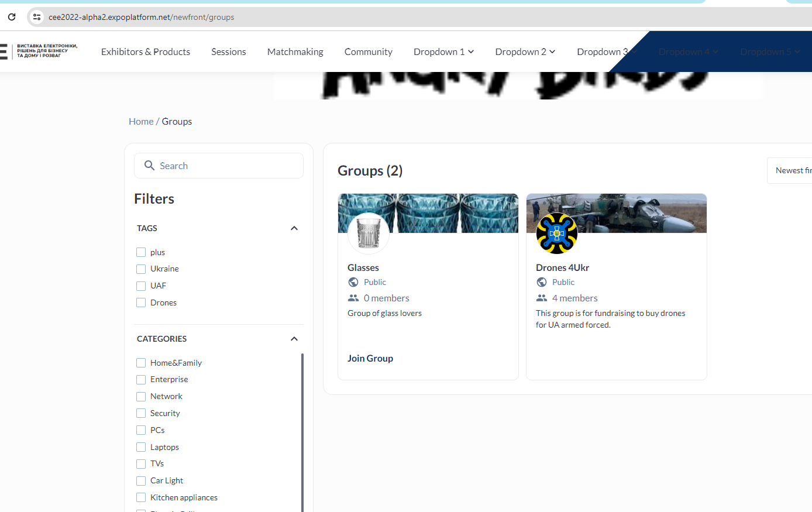Follow the Home breadcrumb link

[141, 121]
